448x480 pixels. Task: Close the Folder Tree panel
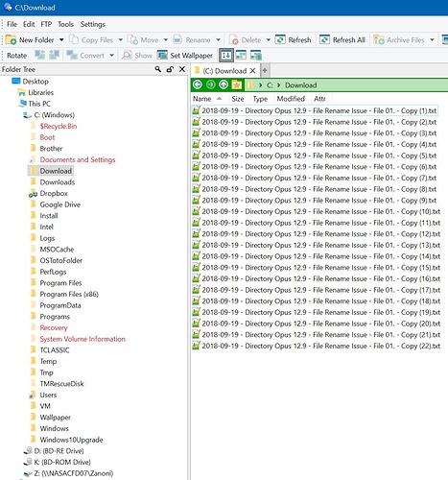tap(182, 69)
